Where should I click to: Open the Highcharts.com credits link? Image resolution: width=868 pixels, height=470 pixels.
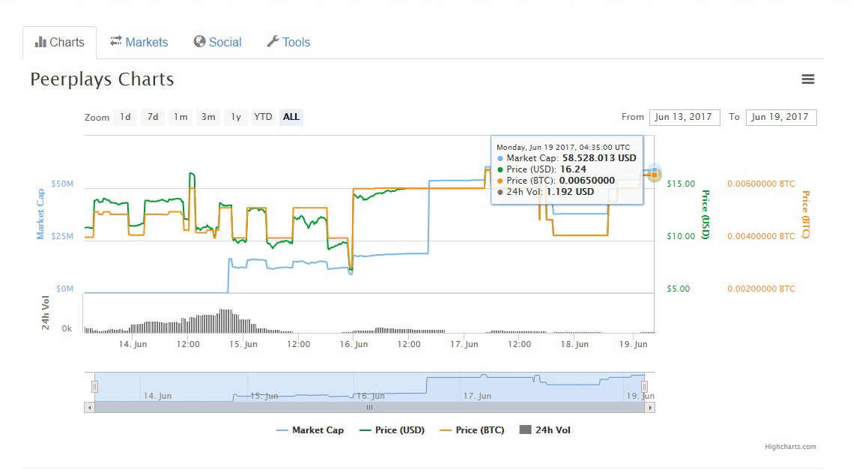click(x=791, y=447)
